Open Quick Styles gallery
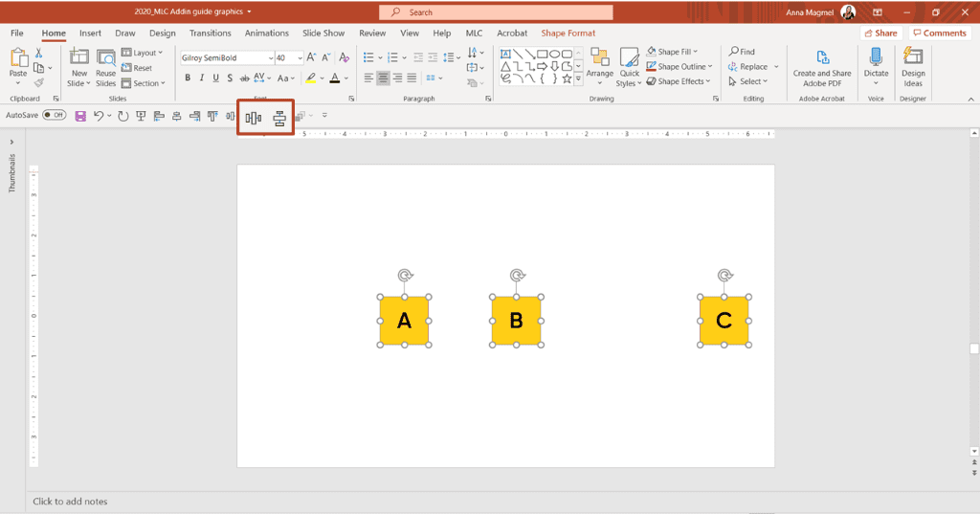This screenshot has height=514, width=980. [x=629, y=67]
